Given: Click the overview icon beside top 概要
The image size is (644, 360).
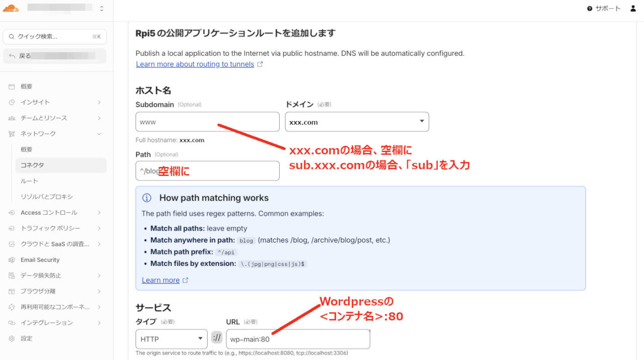Looking at the screenshot, I should (12, 86).
